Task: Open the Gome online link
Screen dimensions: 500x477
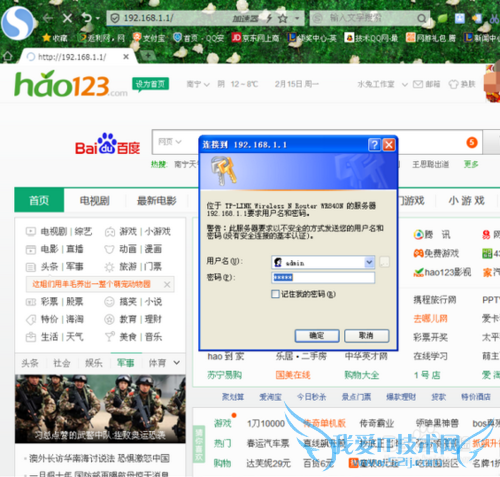Action: point(293,375)
